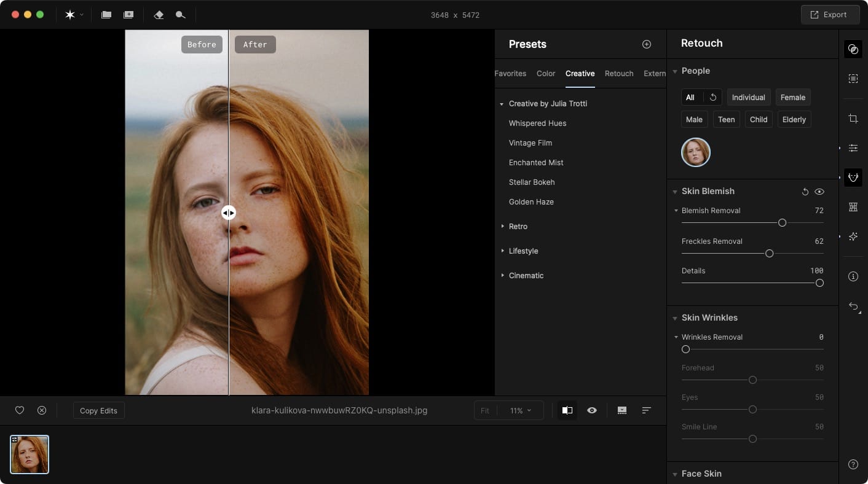
Task: Toggle the before/after split view button
Action: point(567,410)
